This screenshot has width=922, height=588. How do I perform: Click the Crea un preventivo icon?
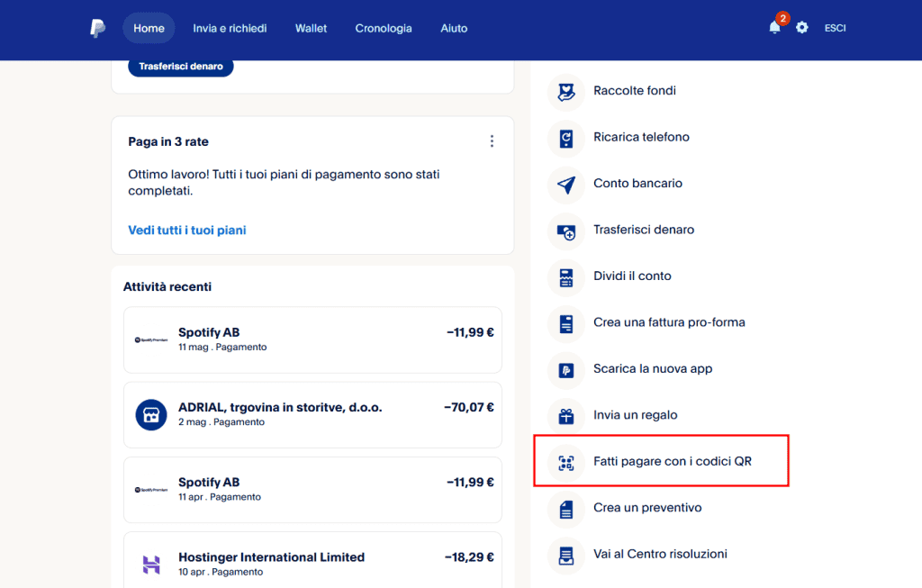pos(566,509)
